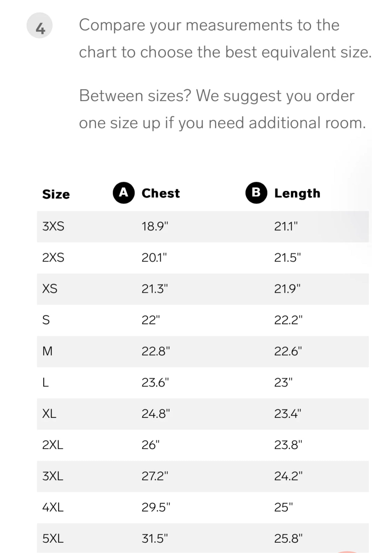Click the black circled B icon
The image size is (392, 553).
256,193
